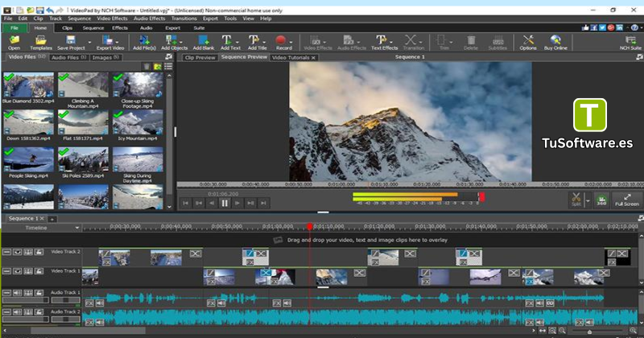The height and width of the screenshot is (338, 644).
Task: Toggle lock on Audio Track 1
Action: pyautogui.click(x=39, y=293)
